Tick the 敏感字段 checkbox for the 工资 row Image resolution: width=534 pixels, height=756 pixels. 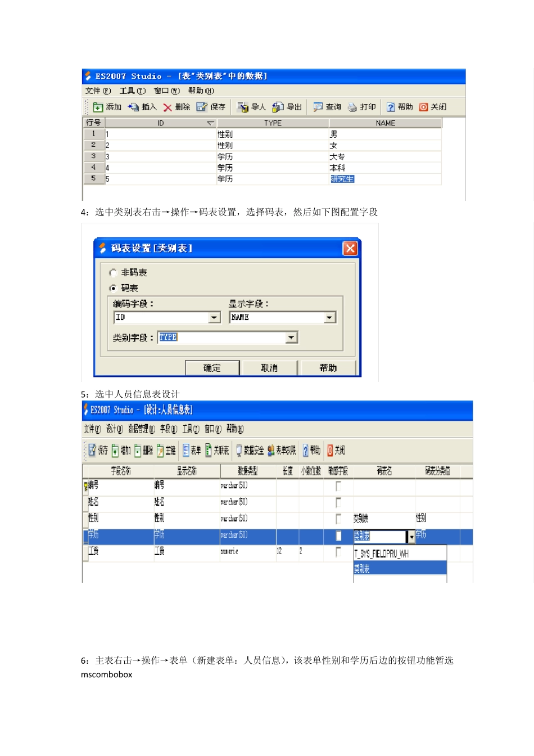point(338,552)
